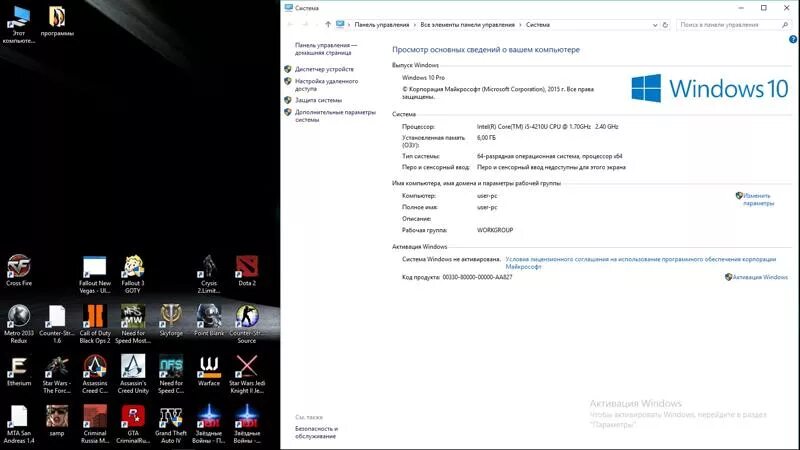This screenshot has width=800, height=450.
Task: Expand chevron after Все элементы панели управления
Action: click(520, 24)
